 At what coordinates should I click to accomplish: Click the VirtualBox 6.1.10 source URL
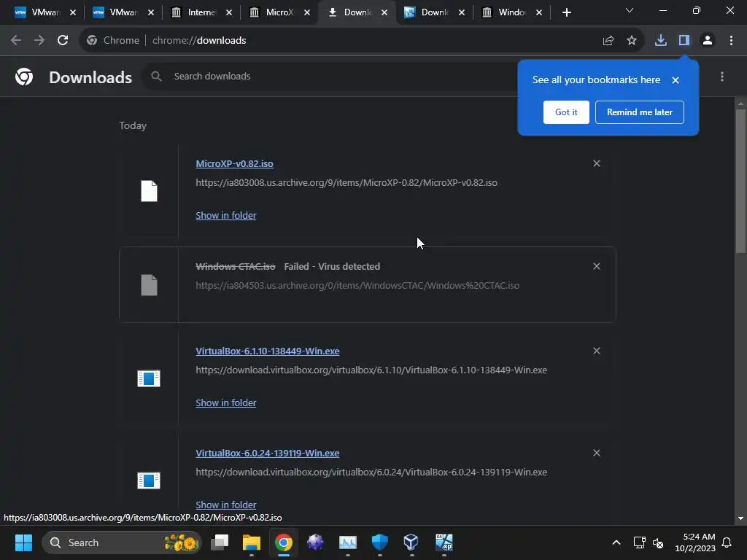click(371, 370)
